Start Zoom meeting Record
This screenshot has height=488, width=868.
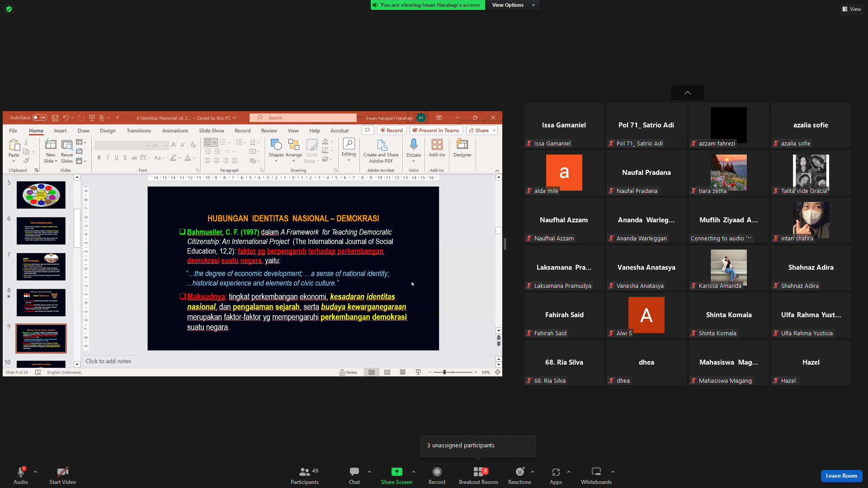(437, 475)
